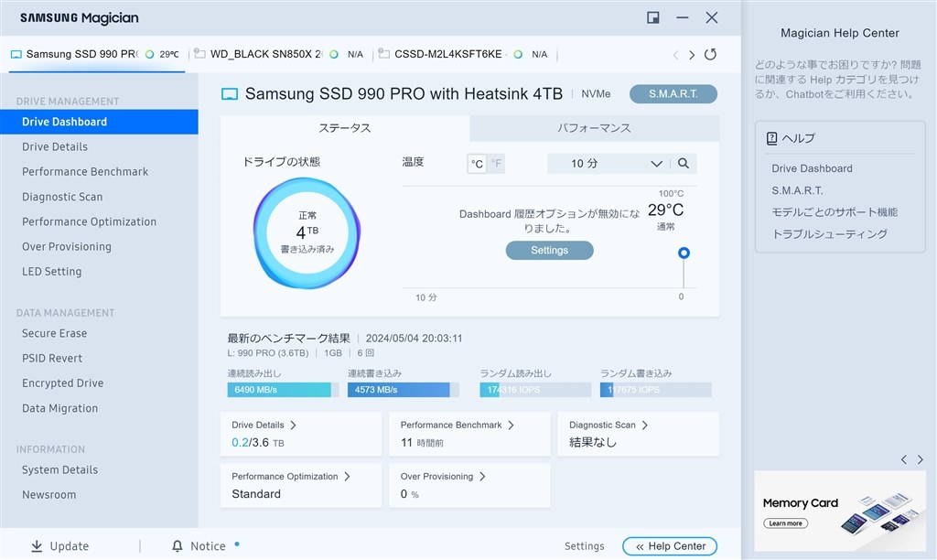Click the 6490 MB/s sequential read bar
Image resolution: width=937 pixels, height=560 pixels.
(283, 390)
